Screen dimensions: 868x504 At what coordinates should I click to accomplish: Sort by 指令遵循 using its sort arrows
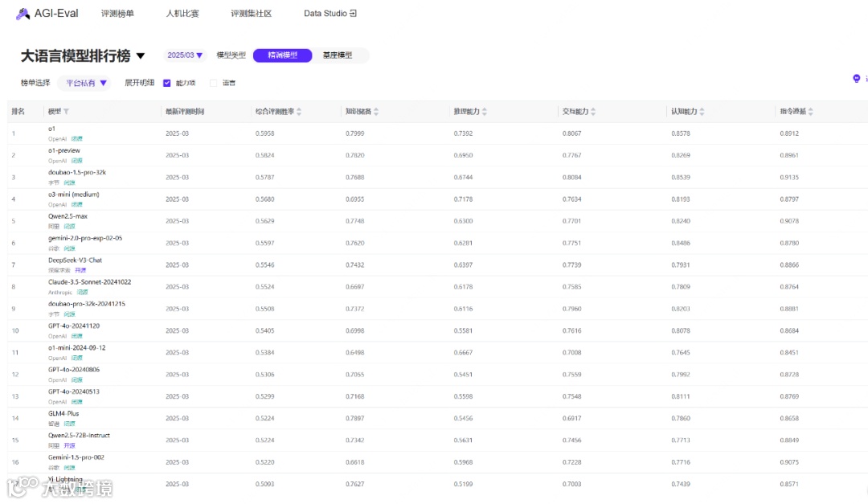point(810,112)
